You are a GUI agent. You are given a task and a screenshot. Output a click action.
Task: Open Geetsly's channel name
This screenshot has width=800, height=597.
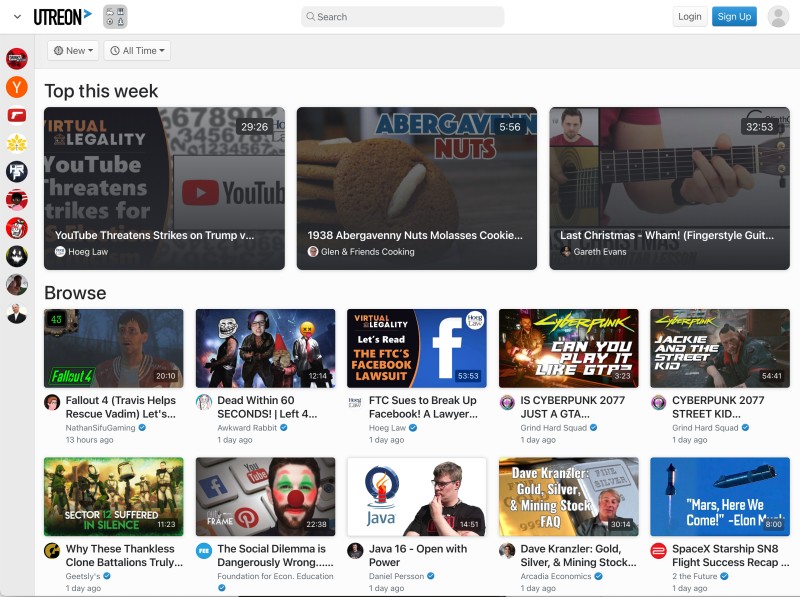pyautogui.click(x=83, y=576)
